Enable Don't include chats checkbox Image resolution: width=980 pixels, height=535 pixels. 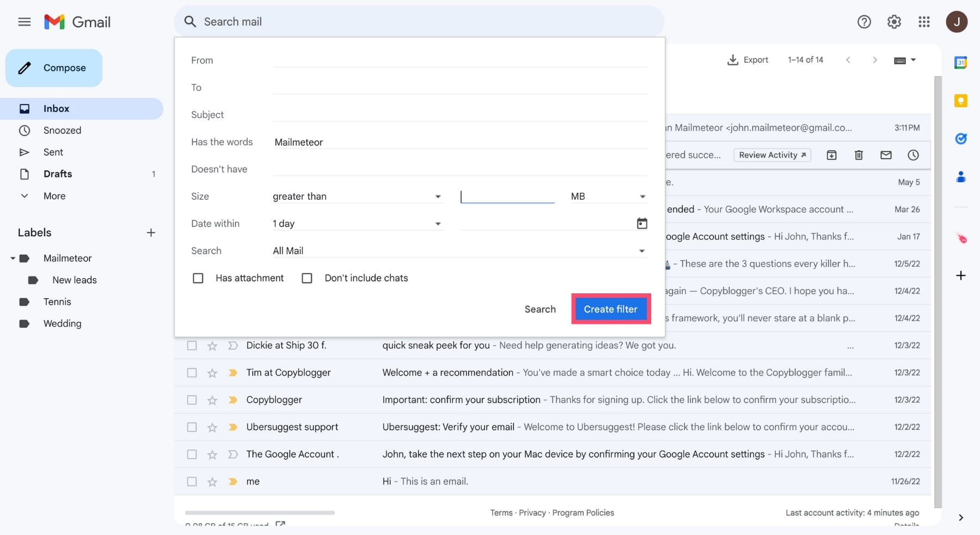[x=307, y=278]
